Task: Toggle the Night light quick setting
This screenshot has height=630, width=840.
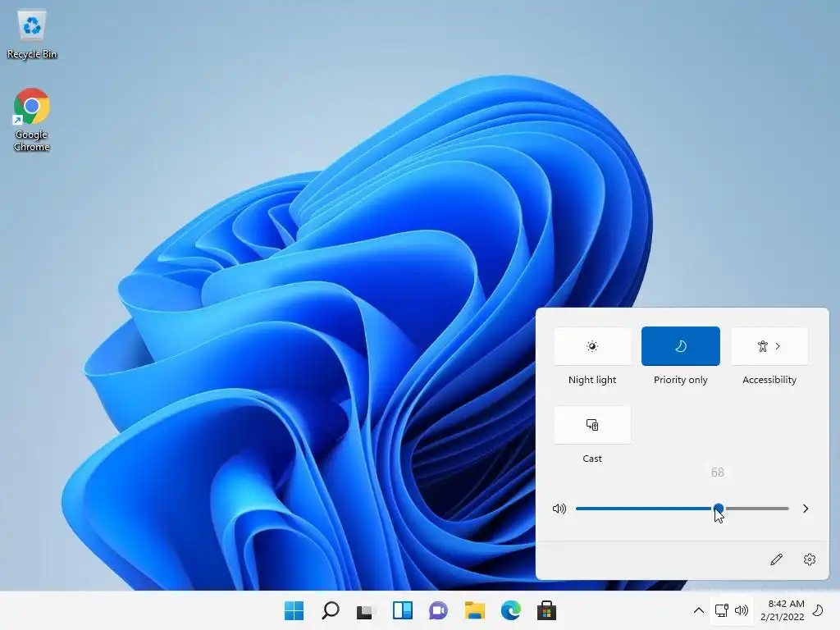Action: [592, 346]
